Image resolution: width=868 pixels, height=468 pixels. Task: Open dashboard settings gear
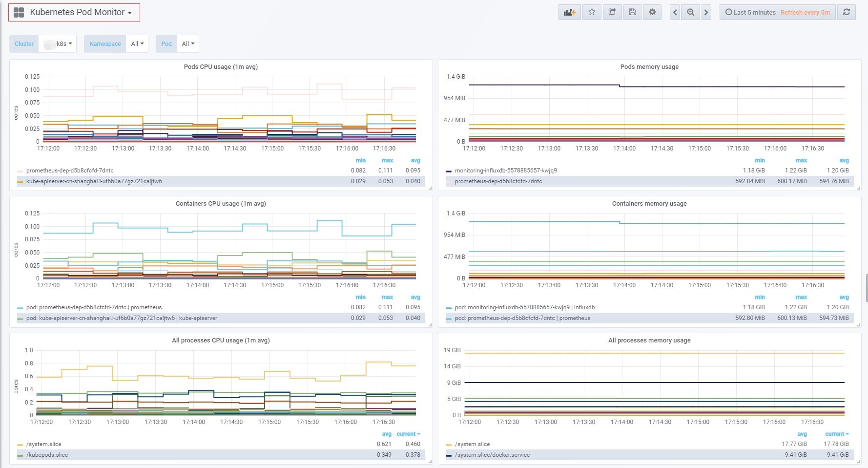(x=652, y=12)
